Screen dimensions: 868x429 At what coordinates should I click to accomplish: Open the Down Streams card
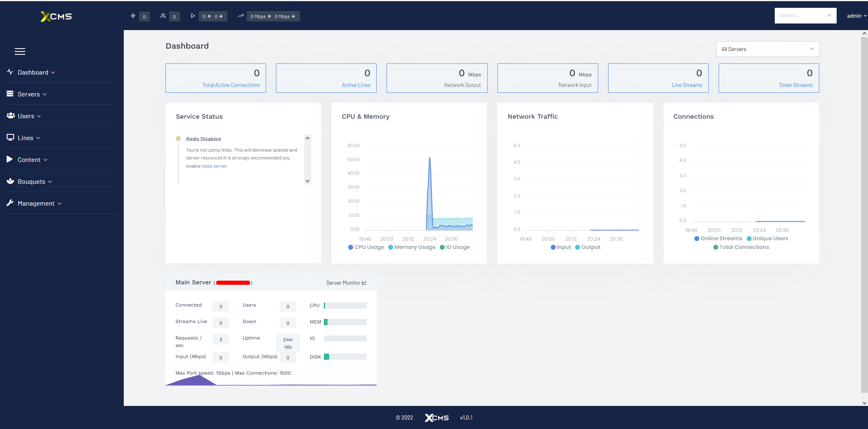(x=769, y=78)
